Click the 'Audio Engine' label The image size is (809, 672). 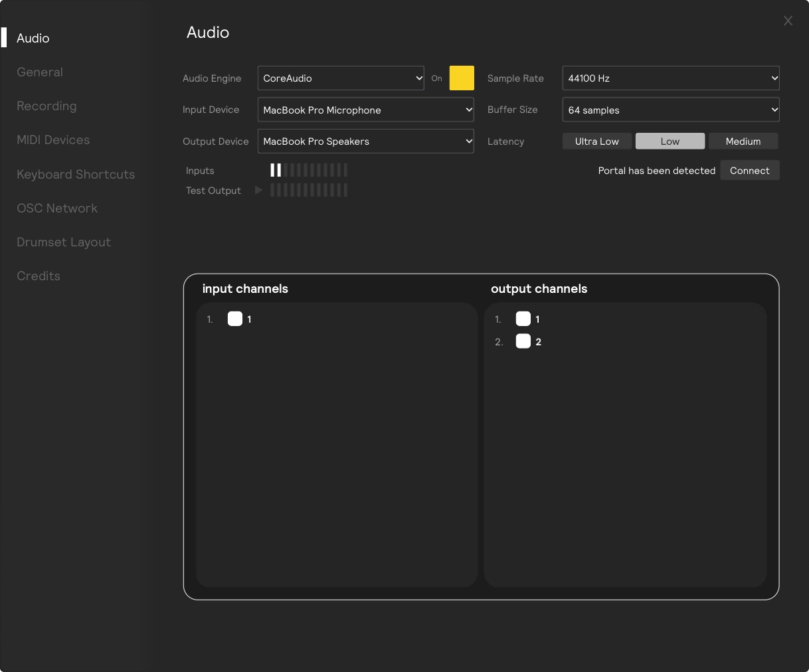coord(212,78)
